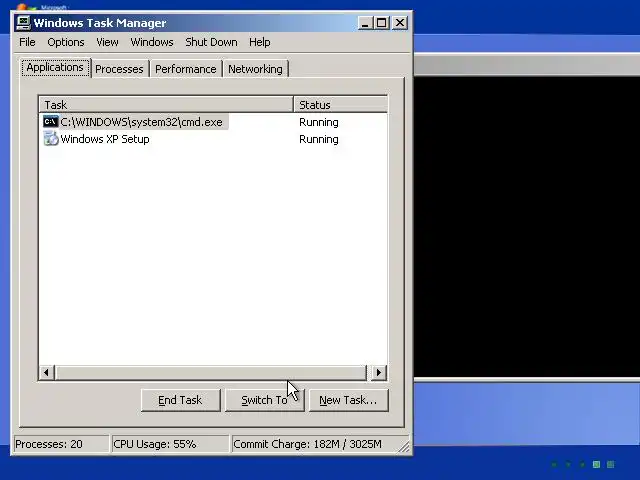Sort by the Status column header
This screenshot has height=480, width=640.
coord(340,104)
